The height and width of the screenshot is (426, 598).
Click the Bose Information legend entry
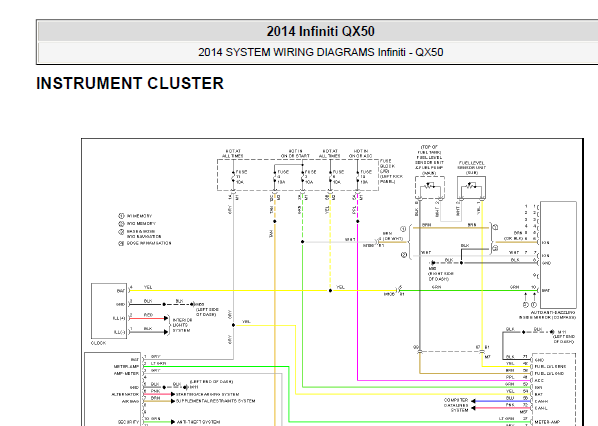point(145,243)
